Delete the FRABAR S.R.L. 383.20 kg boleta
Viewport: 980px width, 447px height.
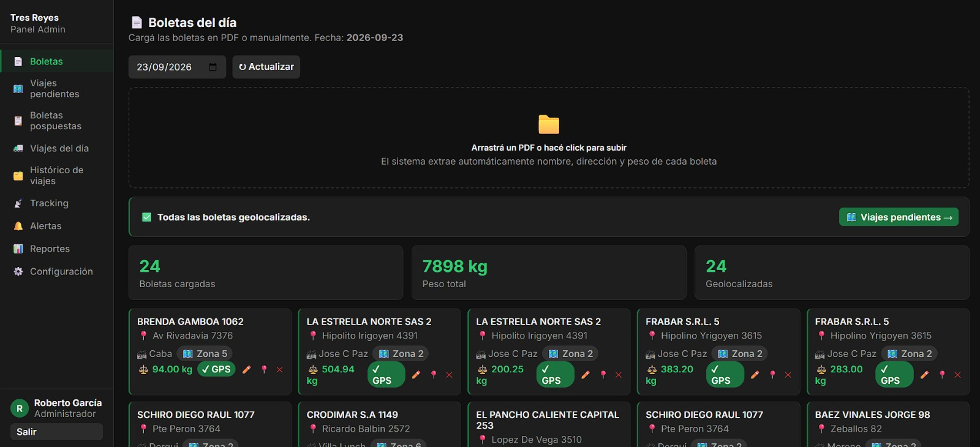pyautogui.click(x=788, y=375)
